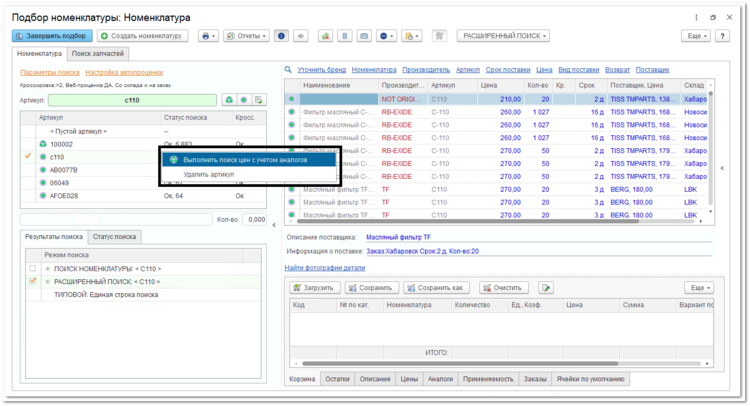
Task: Click the Сохранить button
Action: tap(371, 288)
